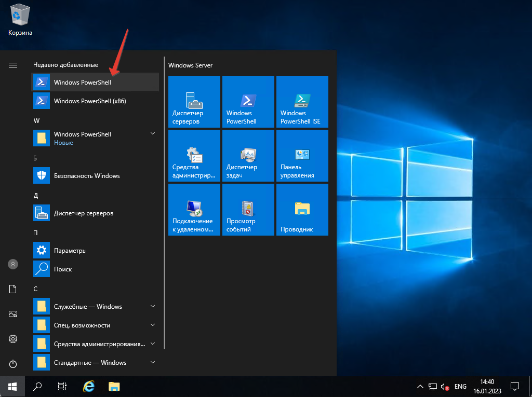Viewport: 532px width, 397px height.
Task: Open Windows PowerShell (x86) entry
Action: (95, 101)
